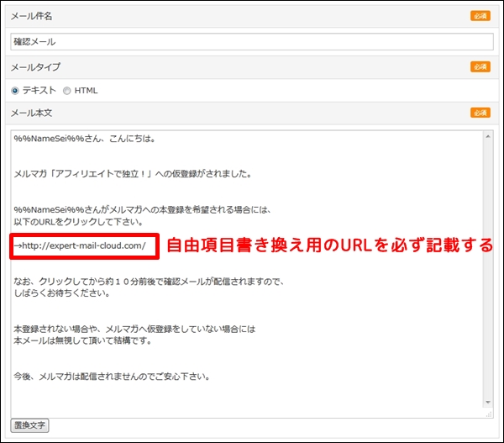Click the メール件名 section header label
The image size is (504, 443).
click(x=32, y=16)
